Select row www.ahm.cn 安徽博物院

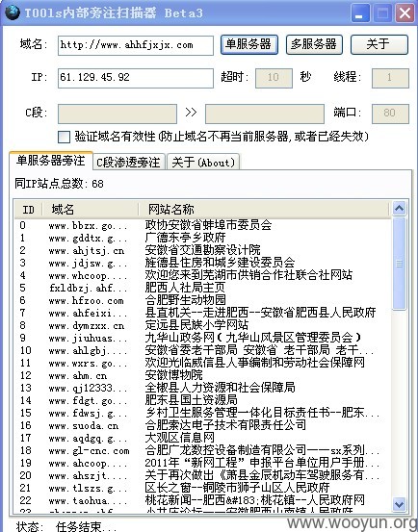[203, 375]
